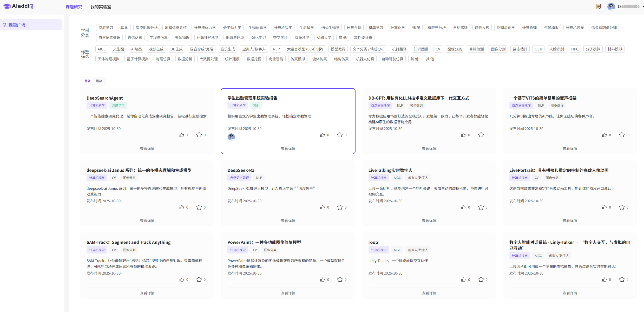Click the Aladdin logo

coord(18,6)
